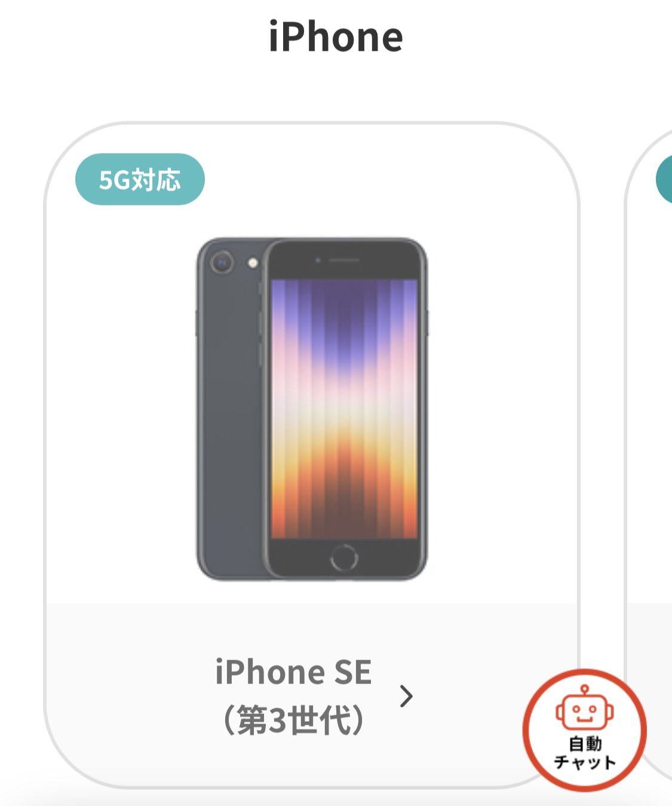Click the (第3世代) text line

[x=293, y=719]
